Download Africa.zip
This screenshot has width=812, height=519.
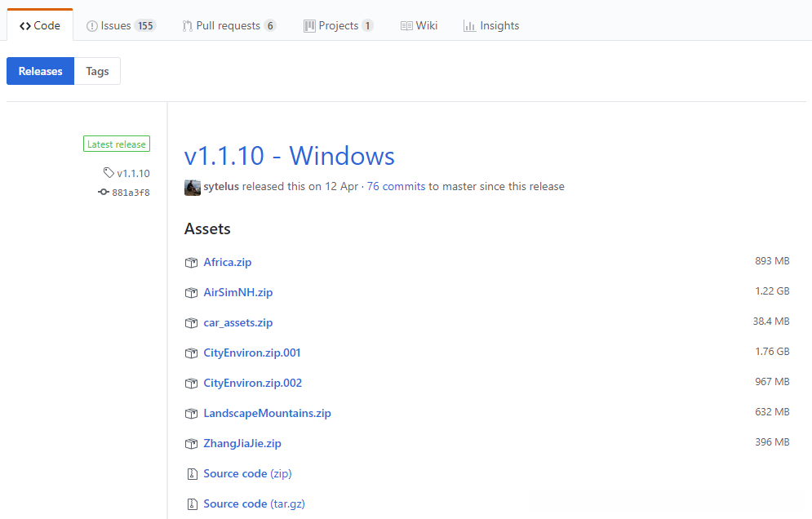pyautogui.click(x=228, y=262)
